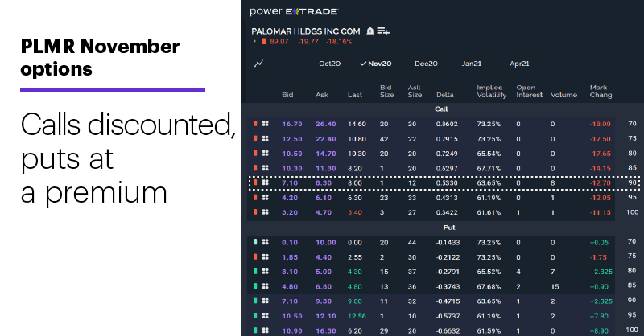Viewport: 644px width, 336px height.
Task: Open grid icon on 85 put row
Action: pyautogui.click(x=266, y=286)
